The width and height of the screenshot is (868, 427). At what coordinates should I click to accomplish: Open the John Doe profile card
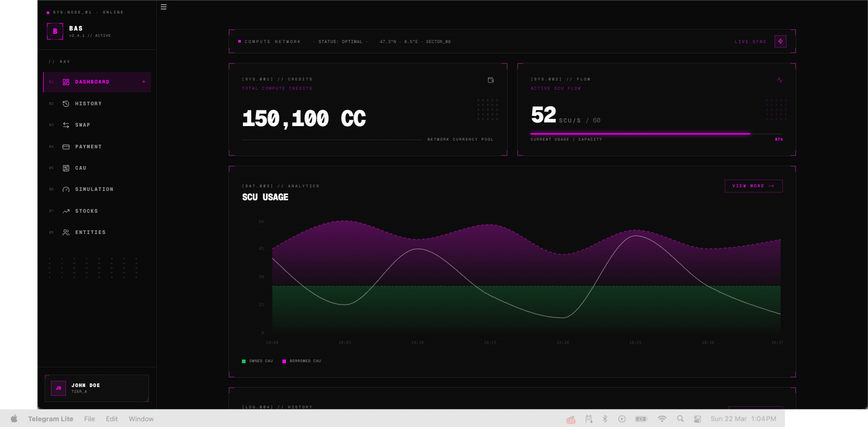tap(97, 388)
